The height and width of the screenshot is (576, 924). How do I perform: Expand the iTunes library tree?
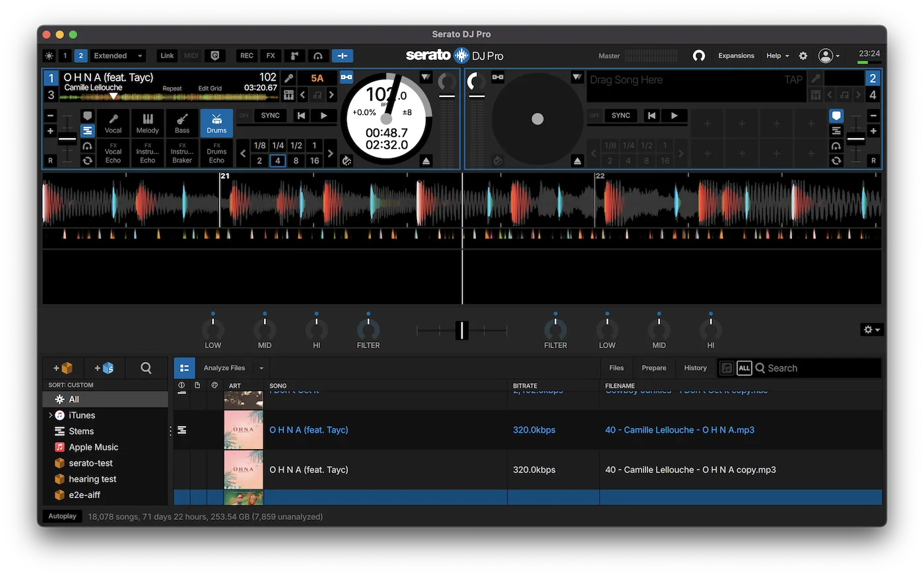[x=51, y=415]
